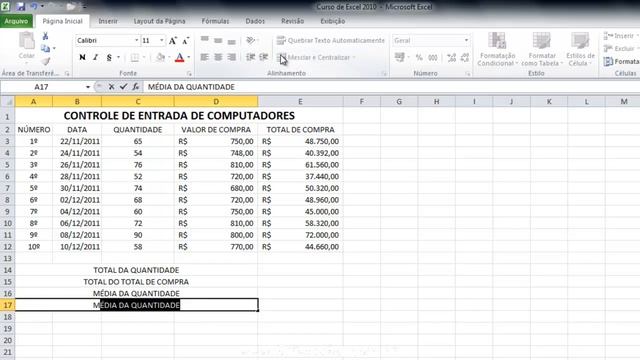This screenshot has height=360, width=640.
Task: Click the A17 Name Box field
Action: (x=42, y=87)
